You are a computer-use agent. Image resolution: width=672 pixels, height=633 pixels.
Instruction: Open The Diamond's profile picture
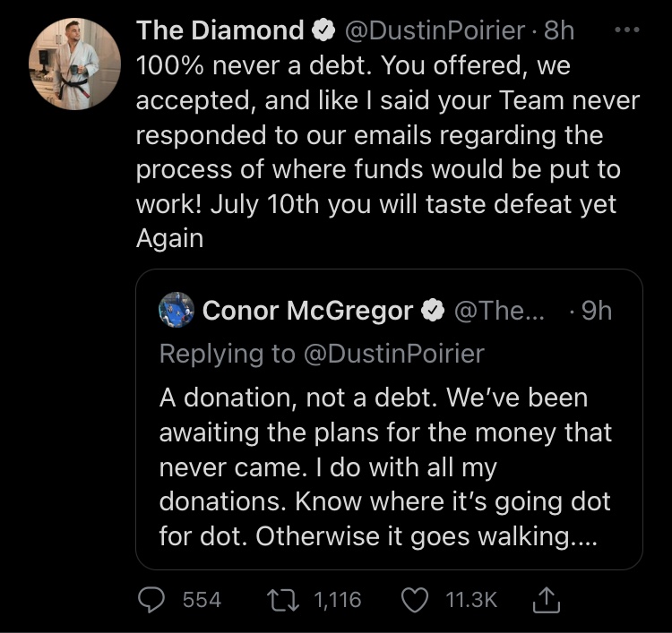tap(74, 64)
